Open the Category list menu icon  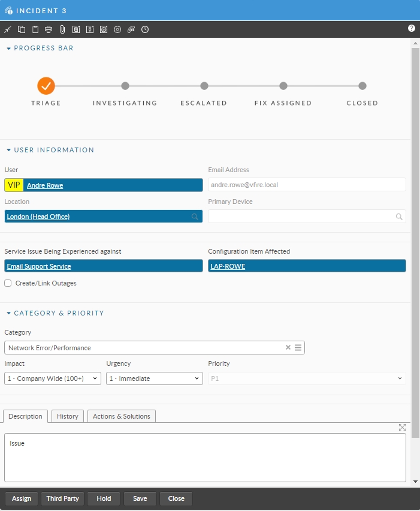(x=298, y=347)
